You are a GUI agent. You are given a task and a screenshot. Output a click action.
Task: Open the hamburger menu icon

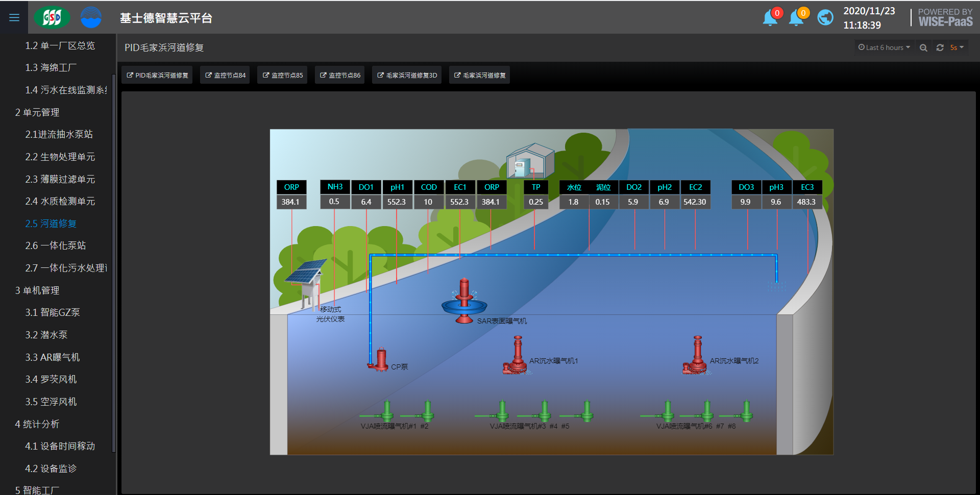pyautogui.click(x=14, y=18)
